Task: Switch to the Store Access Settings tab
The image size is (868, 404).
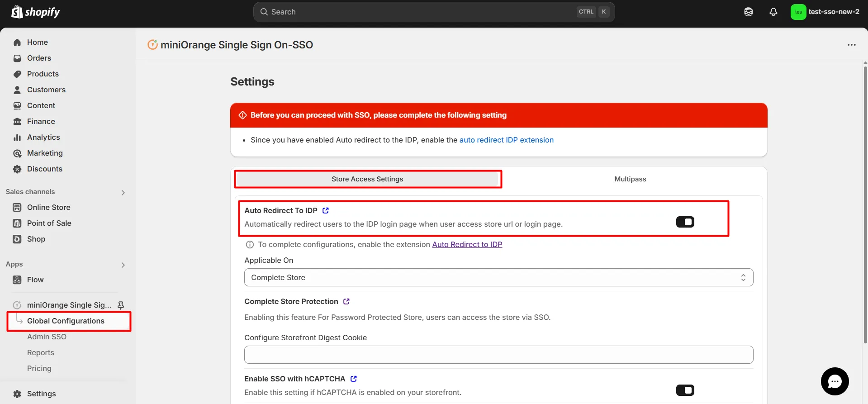Action: coord(367,179)
